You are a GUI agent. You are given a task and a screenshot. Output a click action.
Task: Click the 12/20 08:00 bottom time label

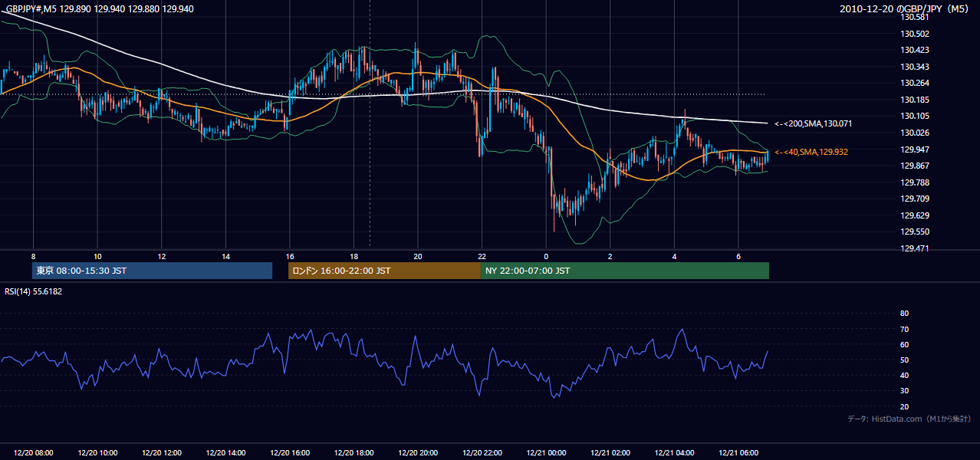33,453
